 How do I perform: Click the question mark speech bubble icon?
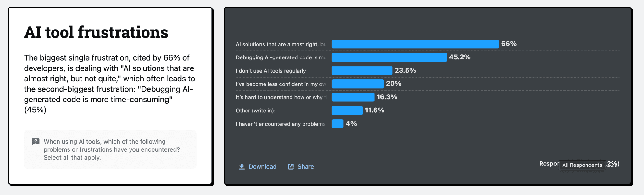[36, 142]
